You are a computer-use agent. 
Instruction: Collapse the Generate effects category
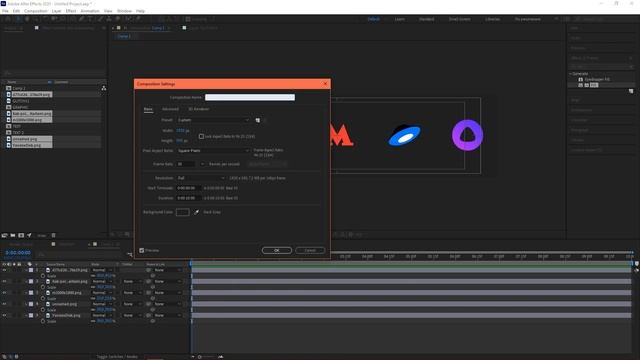(x=571, y=74)
